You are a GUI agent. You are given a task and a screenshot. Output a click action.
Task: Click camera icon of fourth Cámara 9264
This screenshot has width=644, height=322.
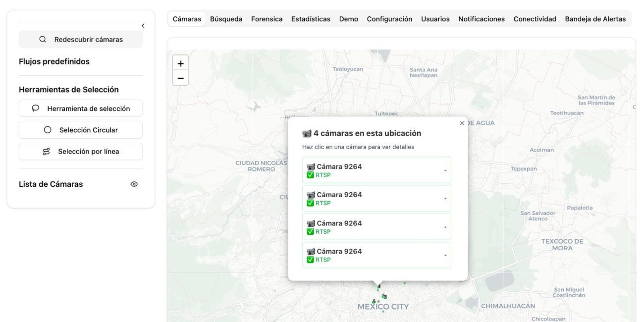311,252
